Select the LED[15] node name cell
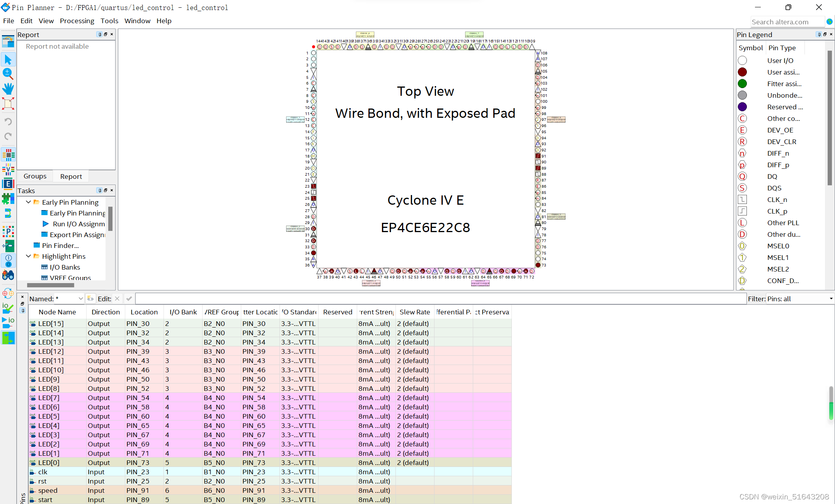This screenshot has width=835, height=504. [57, 324]
